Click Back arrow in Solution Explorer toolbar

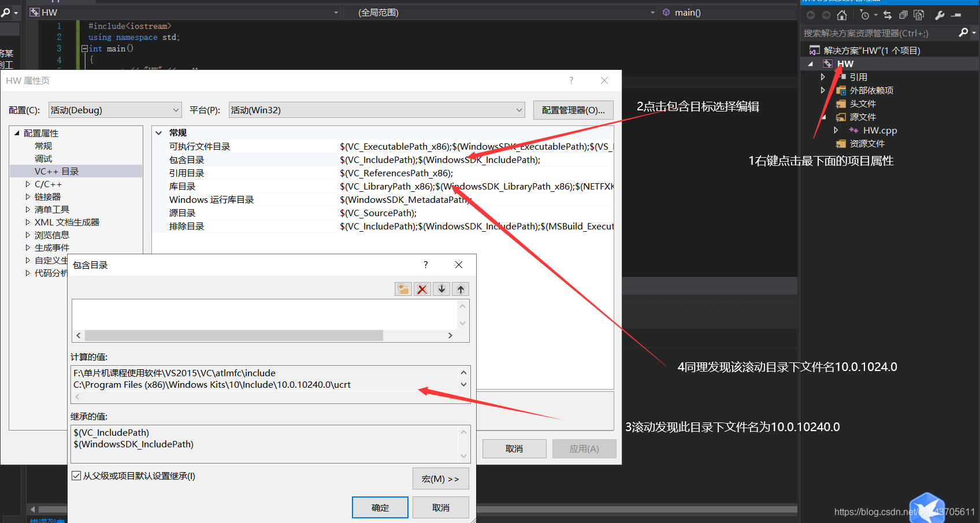click(x=811, y=15)
